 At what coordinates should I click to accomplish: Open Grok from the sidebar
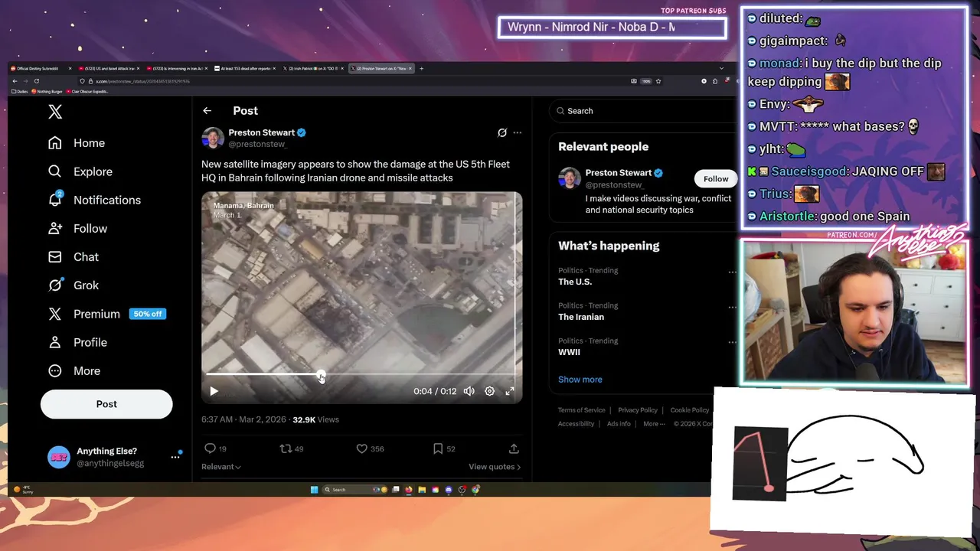point(73,285)
